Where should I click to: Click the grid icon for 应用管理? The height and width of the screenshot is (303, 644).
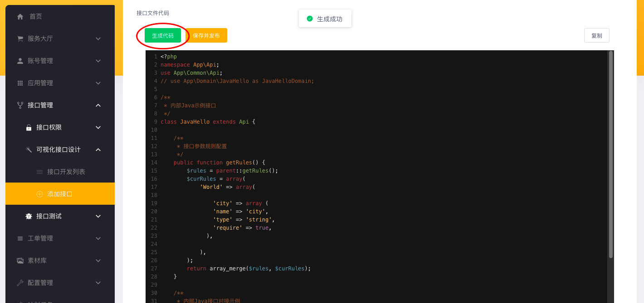pyautogui.click(x=20, y=83)
